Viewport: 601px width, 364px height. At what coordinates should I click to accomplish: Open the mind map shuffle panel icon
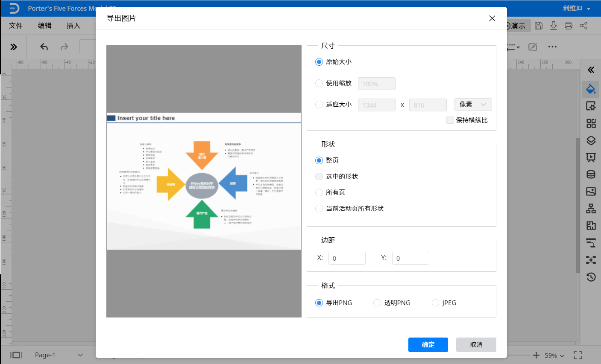pos(591,260)
